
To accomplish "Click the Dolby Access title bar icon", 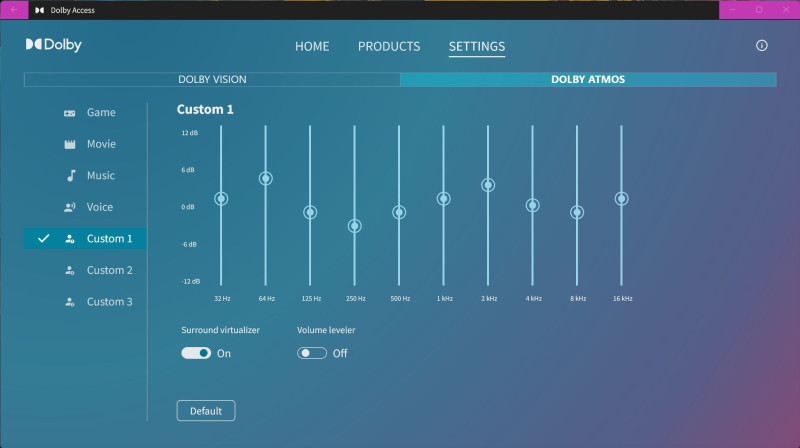I will coord(39,10).
